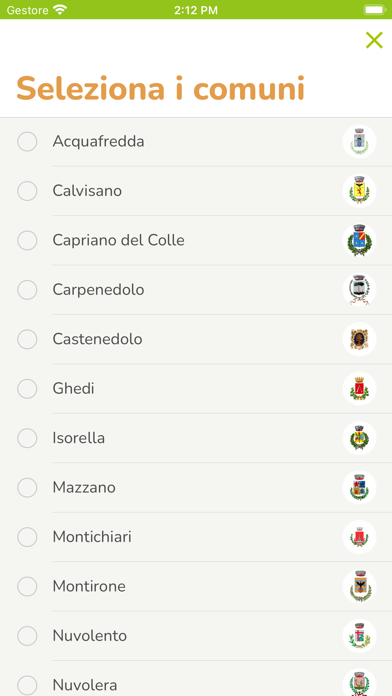The height and width of the screenshot is (696, 392).
Task: Tap the Mazzano crest icon
Action: pos(359,488)
